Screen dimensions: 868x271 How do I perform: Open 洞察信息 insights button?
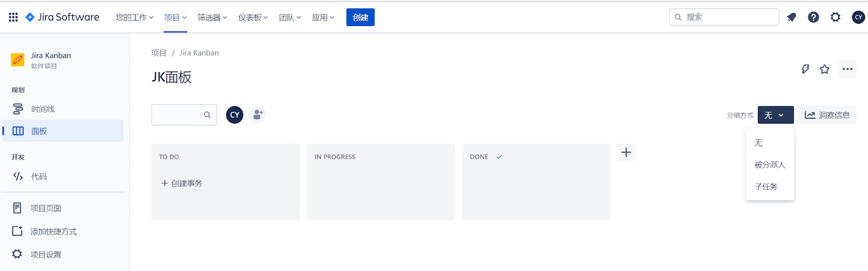point(827,115)
